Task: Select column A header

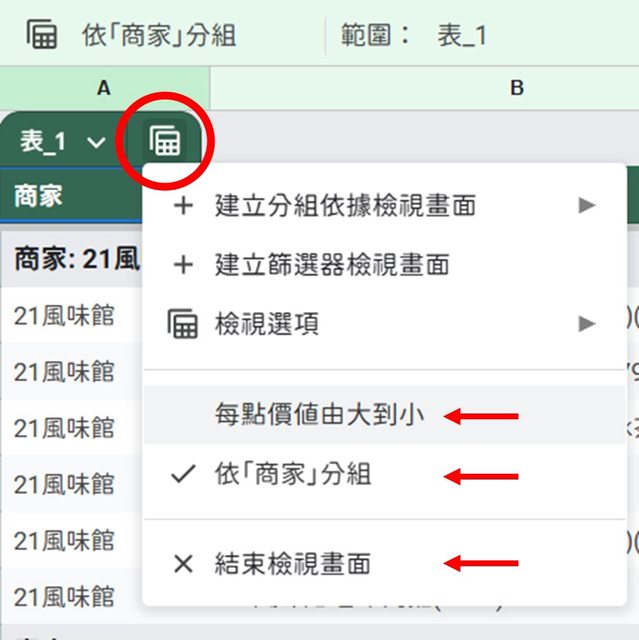Action: [104, 89]
